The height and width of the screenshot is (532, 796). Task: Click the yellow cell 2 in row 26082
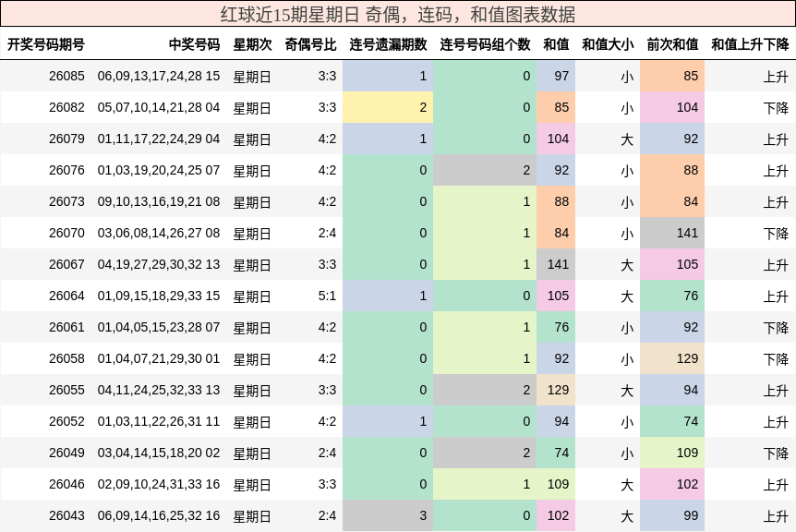tap(388, 108)
